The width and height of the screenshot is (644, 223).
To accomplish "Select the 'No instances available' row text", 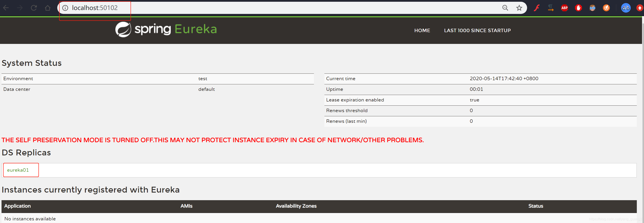I will point(30,219).
